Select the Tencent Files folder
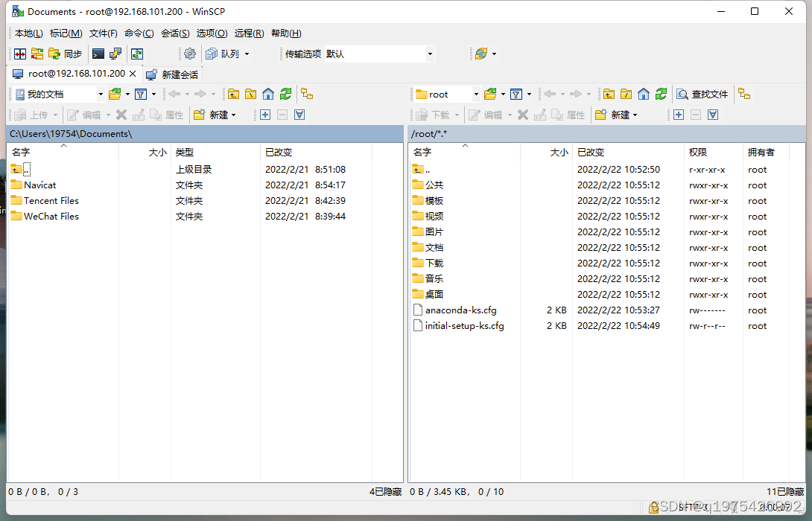The image size is (812, 521). coord(51,201)
